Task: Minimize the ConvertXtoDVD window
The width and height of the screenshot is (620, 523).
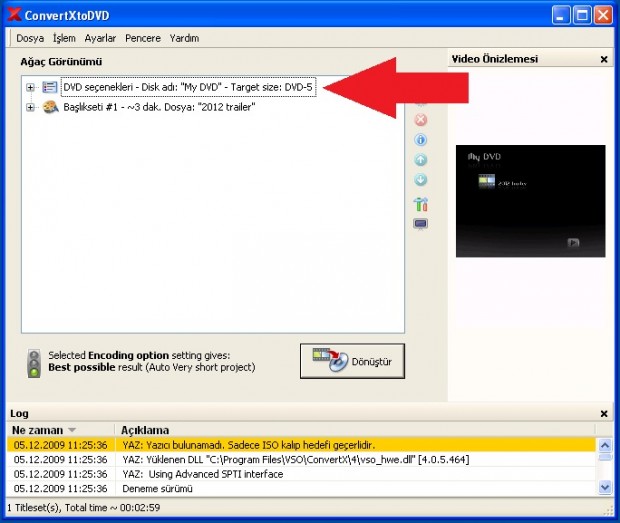Action: [561, 15]
